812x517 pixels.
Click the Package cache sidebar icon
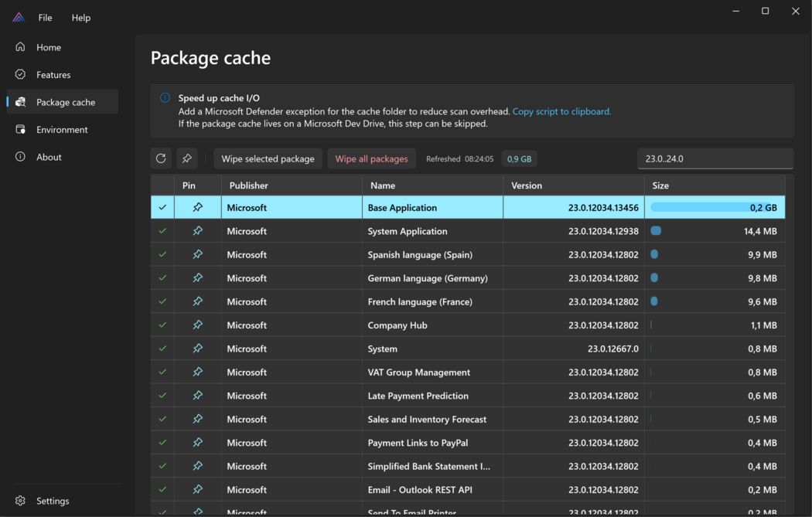click(20, 101)
